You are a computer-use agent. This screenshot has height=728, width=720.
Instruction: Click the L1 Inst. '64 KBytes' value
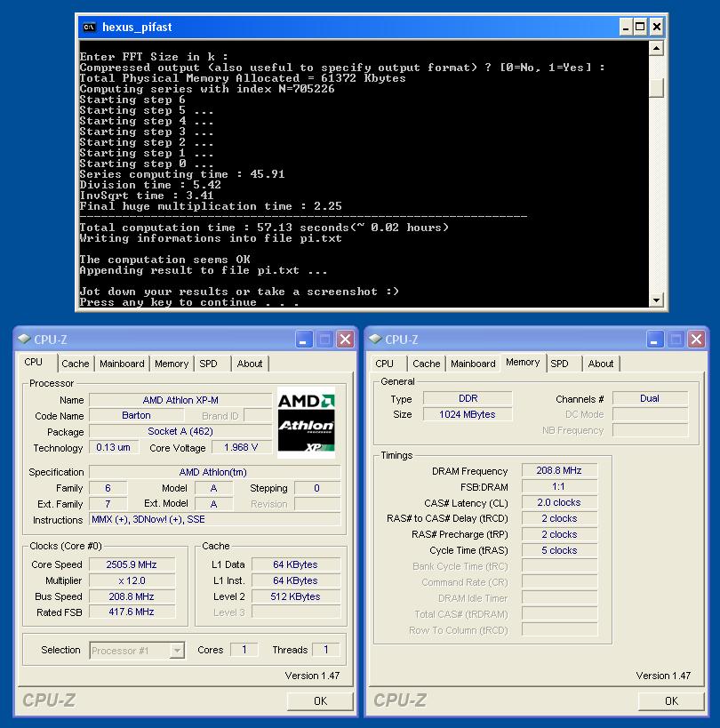tap(296, 580)
